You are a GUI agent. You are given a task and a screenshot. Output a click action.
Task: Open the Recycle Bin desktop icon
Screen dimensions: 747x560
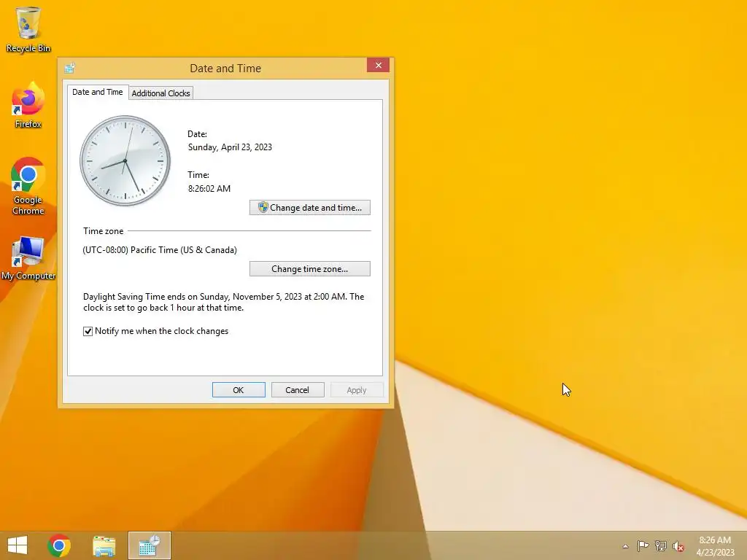point(28,29)
